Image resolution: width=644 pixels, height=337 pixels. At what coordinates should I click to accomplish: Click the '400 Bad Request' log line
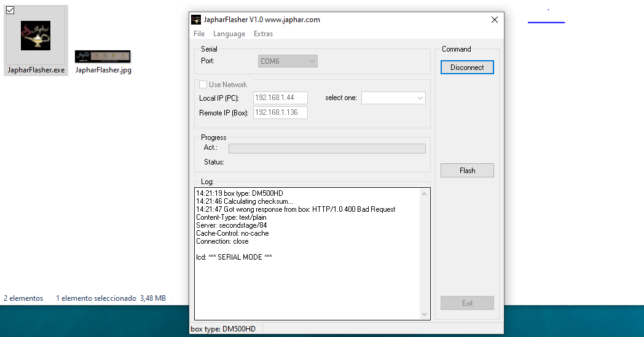pyautogui.click(x=296, y=209)
